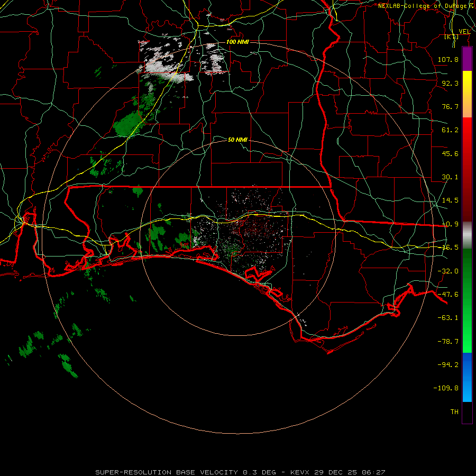The image size is (476, 476).
Task: Click the -0.9 scale value
Action: pyautogui.click(x=450, y=224)
